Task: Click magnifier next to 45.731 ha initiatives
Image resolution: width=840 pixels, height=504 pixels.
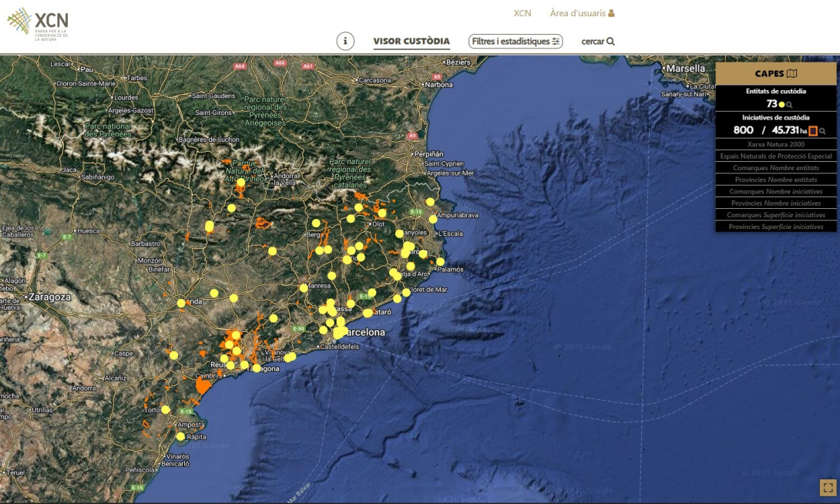Action: 823,131
